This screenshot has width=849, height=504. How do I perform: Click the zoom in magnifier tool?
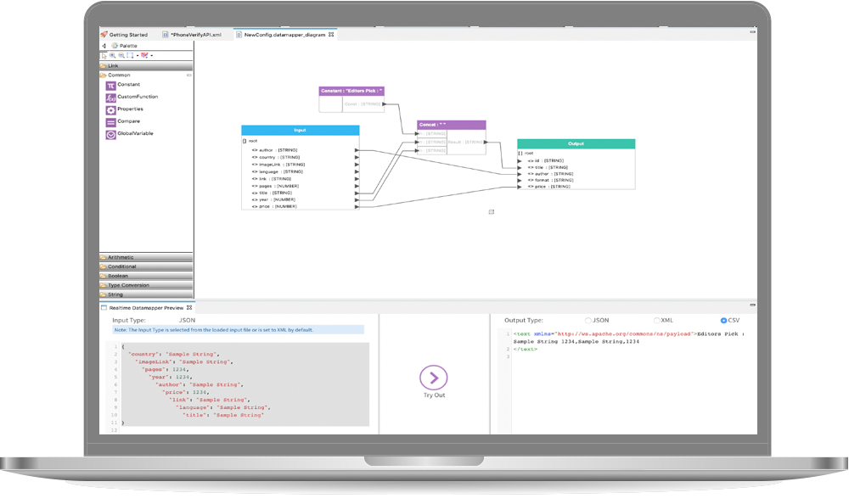tap(113, 55)
